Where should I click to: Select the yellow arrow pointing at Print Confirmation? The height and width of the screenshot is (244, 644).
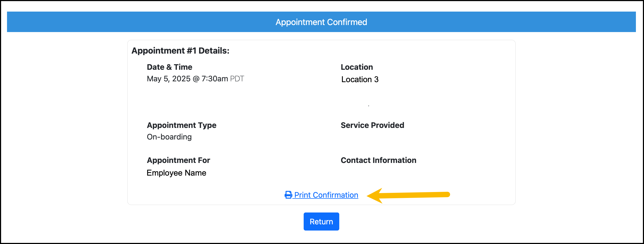click(x=410, y=195)
